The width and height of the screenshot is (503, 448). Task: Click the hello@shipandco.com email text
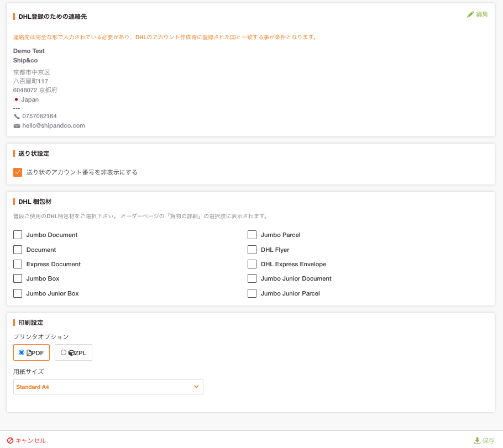(x=54, y=126)
